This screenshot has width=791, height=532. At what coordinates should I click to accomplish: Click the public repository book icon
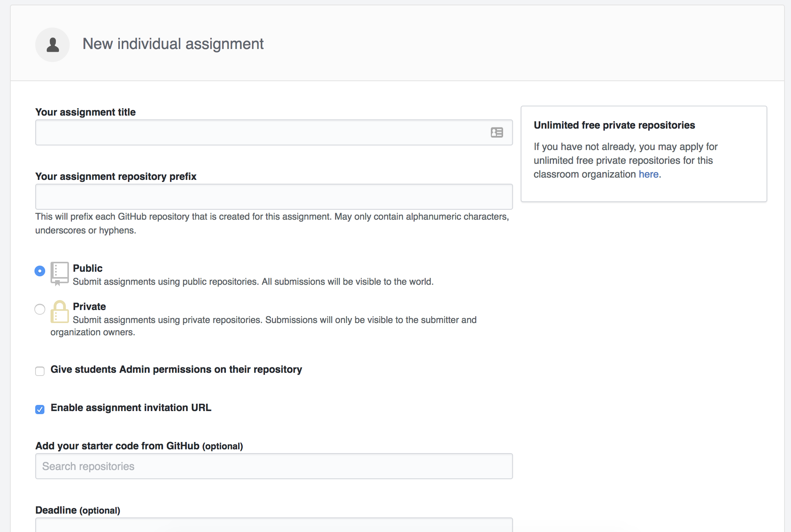[59, 273]
